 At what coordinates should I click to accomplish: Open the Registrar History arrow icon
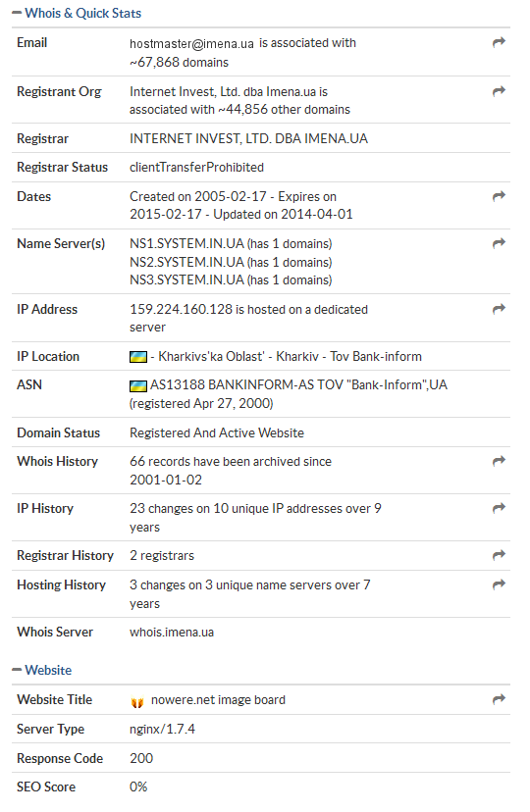coord(499,555)
